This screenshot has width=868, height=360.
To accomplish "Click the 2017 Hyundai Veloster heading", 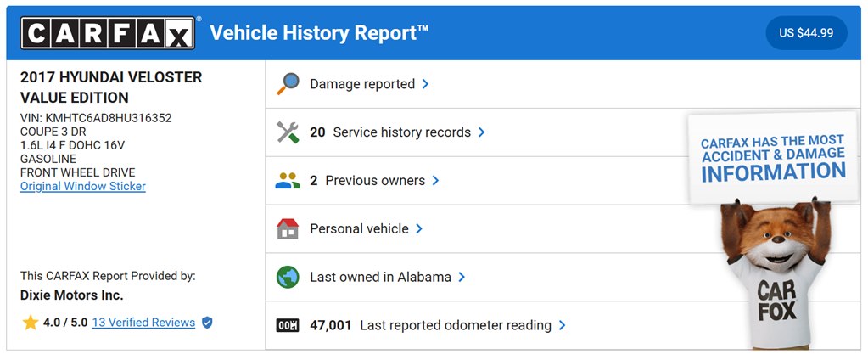I will (111, 87).
